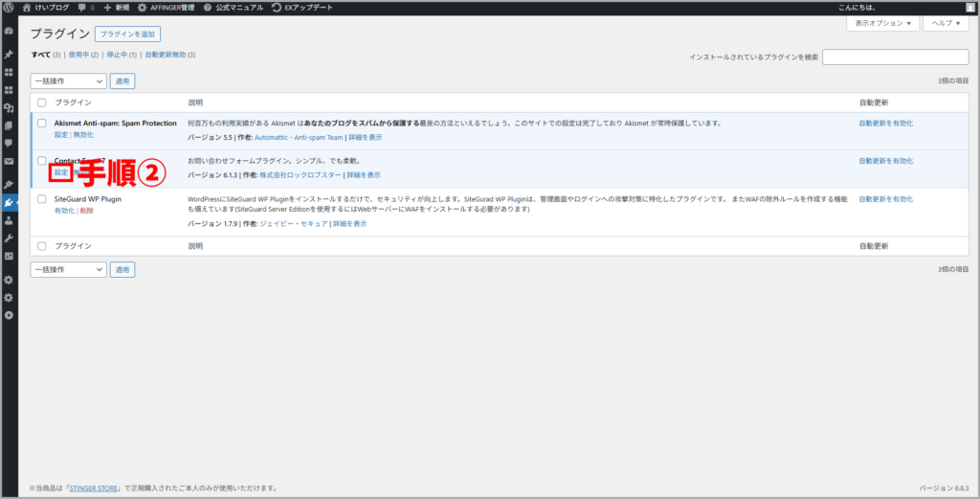
Task: Open the Media library sidebar icon
Action: click(x=9, y=107)
